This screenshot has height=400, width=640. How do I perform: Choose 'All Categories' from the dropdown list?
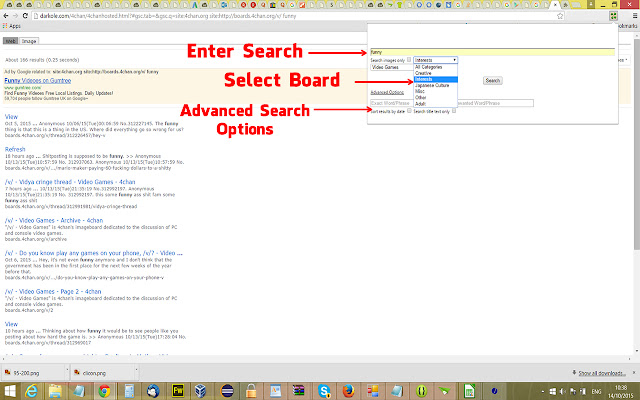click(436, 67)
